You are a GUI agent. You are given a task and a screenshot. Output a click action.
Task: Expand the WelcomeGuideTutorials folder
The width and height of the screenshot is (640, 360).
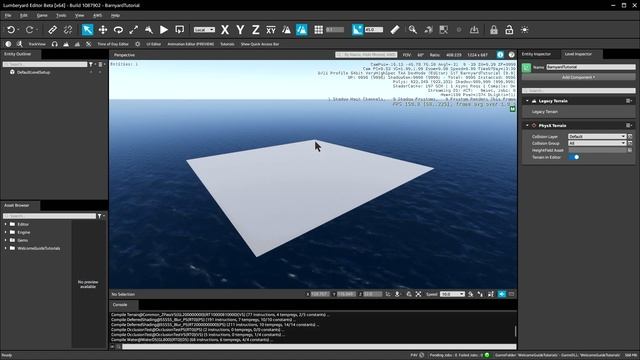[5, 248]
